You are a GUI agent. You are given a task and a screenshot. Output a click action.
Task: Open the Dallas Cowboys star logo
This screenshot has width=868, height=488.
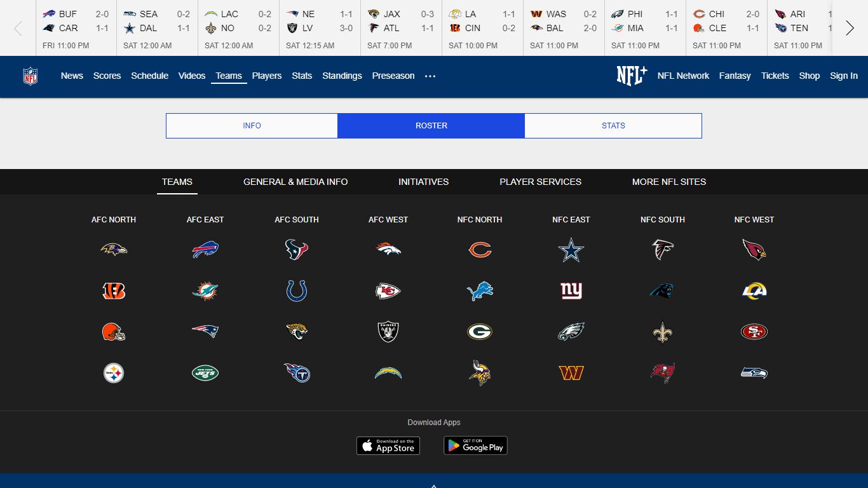tap(571, 250)
